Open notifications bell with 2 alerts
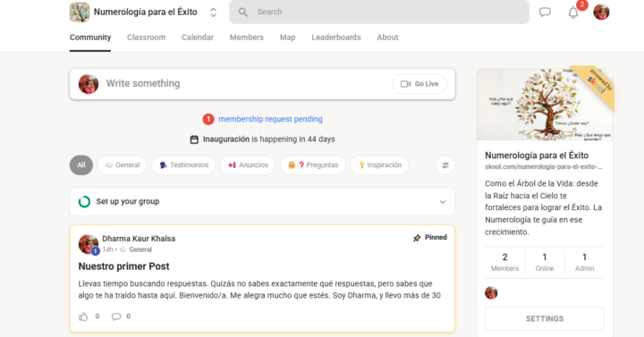This screenshot has width=644, height=337. click(573, 13)
